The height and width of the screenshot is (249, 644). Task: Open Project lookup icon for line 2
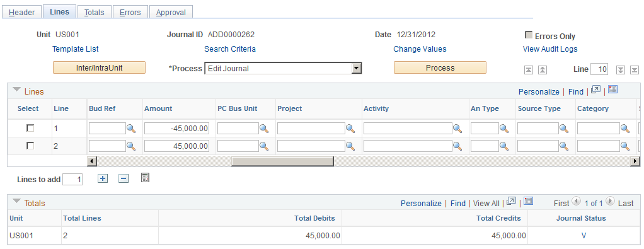[x=350, y=146]
